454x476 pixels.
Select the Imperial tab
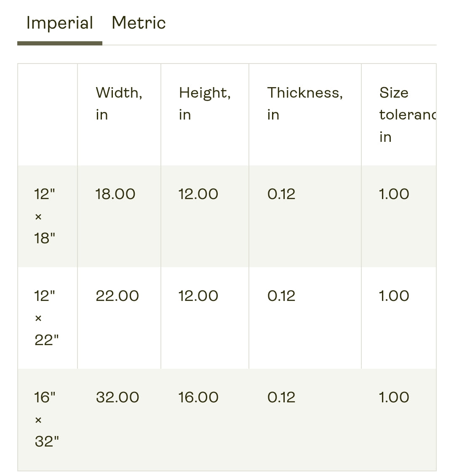pyautogui.click(x=59, y=23)
